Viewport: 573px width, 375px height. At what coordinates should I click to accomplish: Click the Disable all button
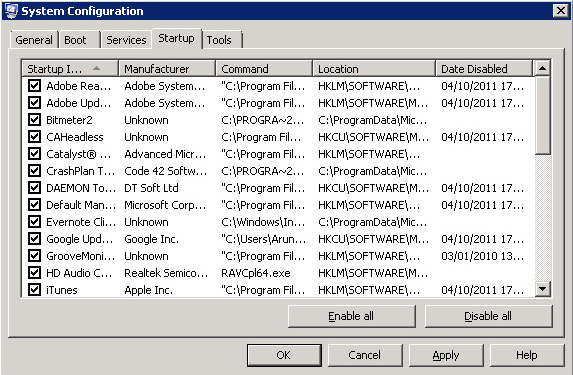tap(488, 316)
